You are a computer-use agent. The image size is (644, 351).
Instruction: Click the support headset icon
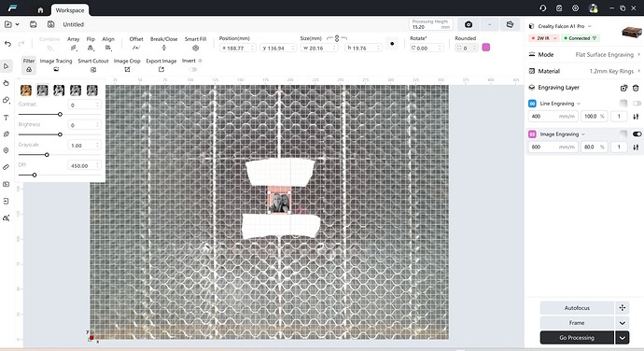[543, 8]
